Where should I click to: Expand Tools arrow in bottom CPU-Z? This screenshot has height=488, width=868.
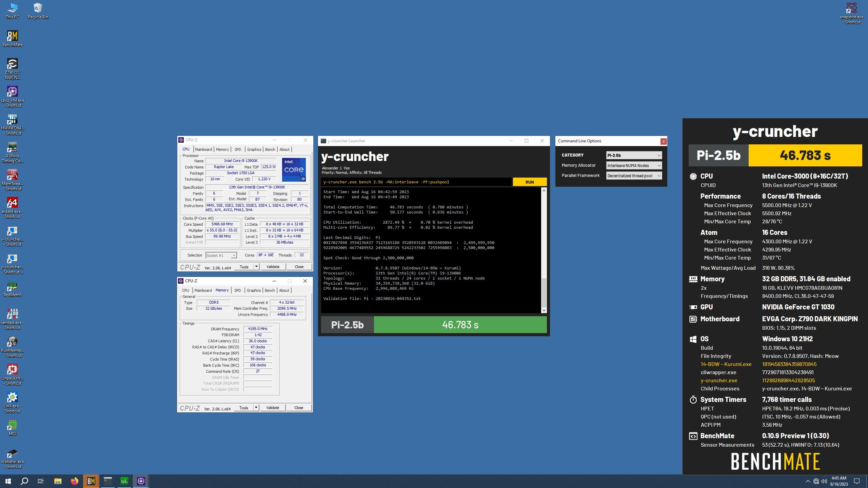tap(256, 408)
